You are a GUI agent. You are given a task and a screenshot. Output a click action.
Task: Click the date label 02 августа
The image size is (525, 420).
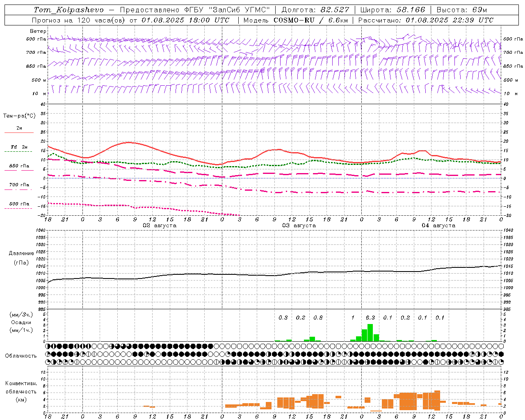(160, 226)
